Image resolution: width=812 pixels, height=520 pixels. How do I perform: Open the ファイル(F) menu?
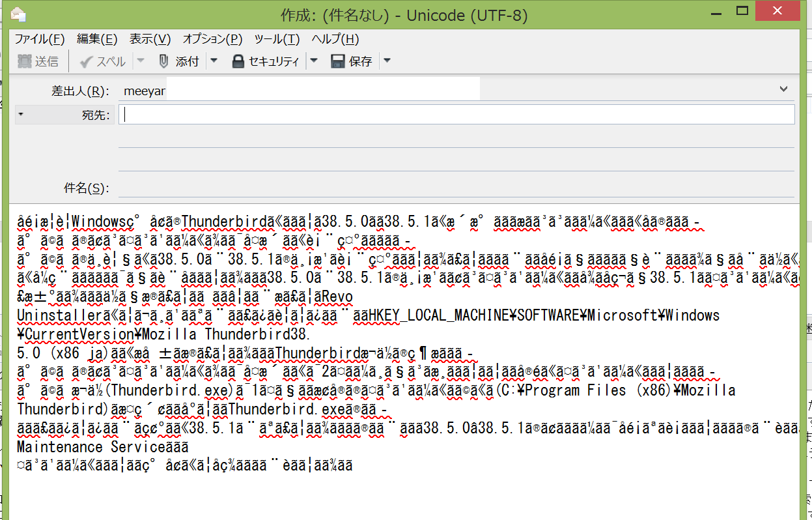tap(40, 39)
